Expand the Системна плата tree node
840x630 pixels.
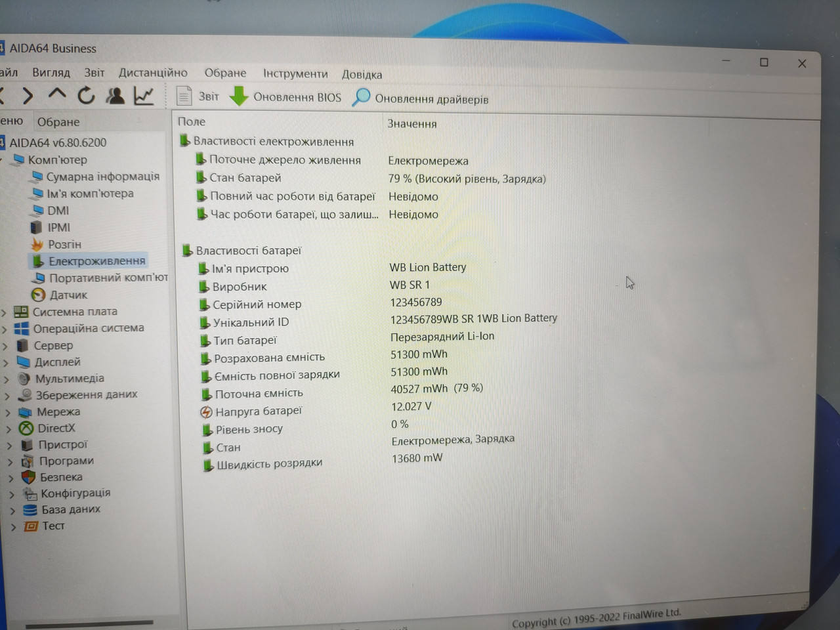pos(5,312)
